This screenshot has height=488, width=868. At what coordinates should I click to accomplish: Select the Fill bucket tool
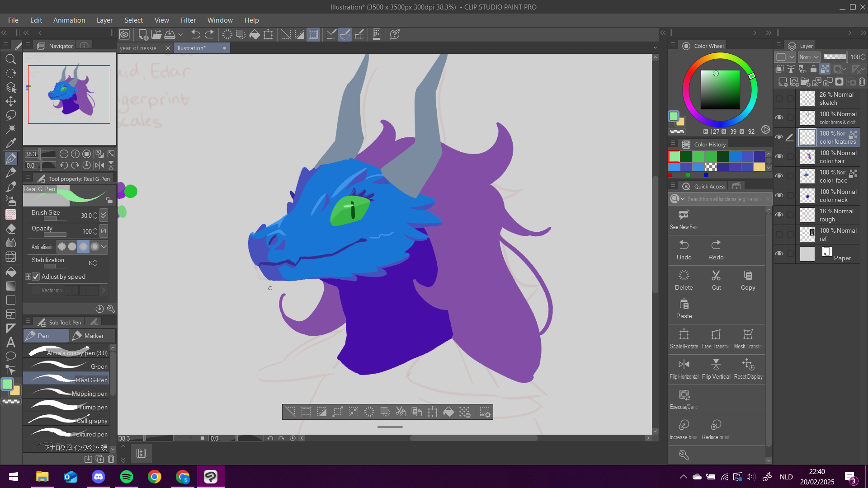[11, 272]
